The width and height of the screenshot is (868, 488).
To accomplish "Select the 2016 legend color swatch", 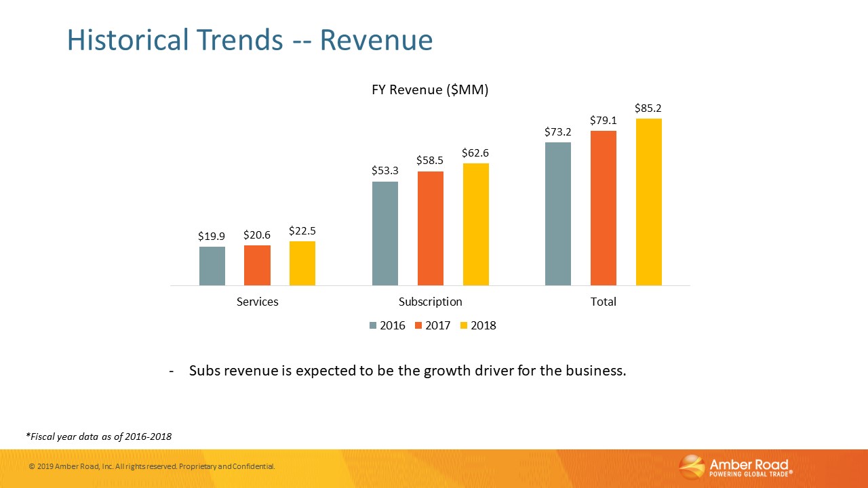I will [373, 325].
